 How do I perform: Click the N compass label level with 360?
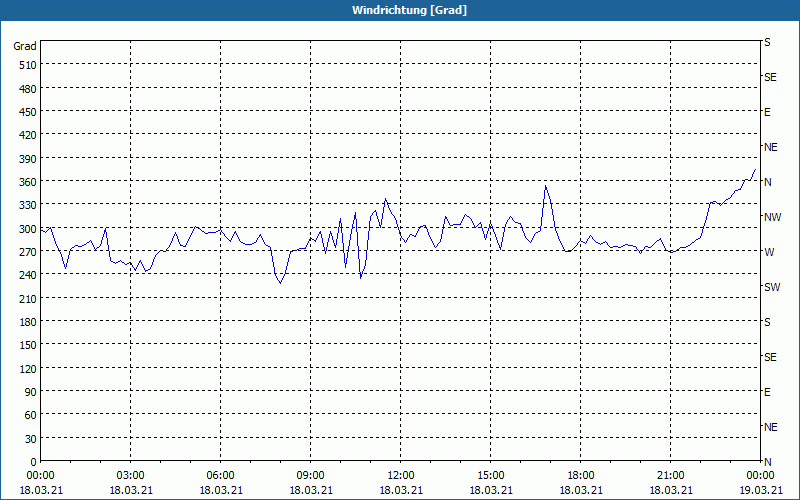click(x=767, y=182)
